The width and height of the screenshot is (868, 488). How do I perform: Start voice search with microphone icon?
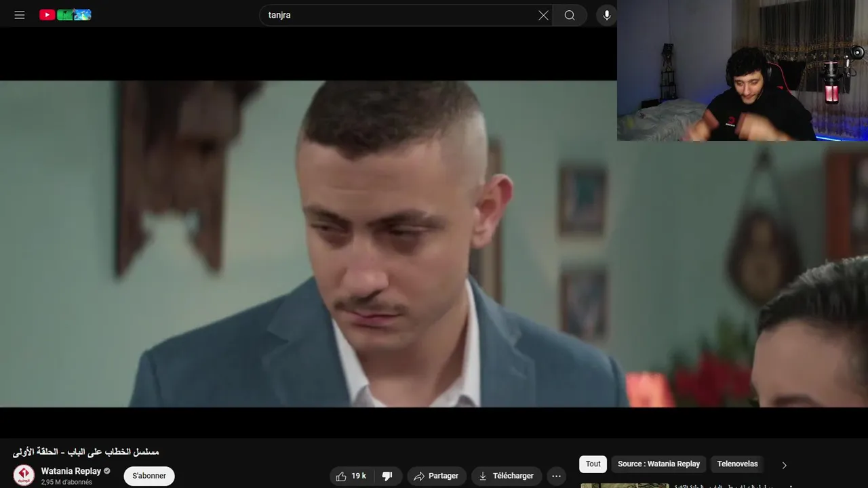tap(606, 15)
